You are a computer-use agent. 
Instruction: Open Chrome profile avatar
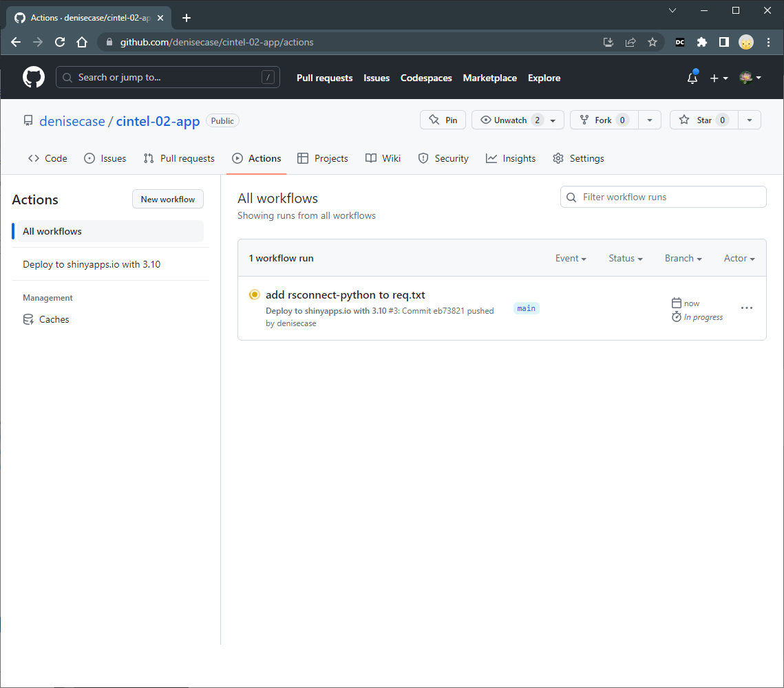(746, 43)
